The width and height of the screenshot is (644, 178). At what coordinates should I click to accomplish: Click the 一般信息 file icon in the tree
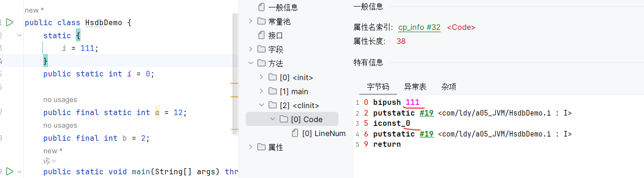click(261, 7)
